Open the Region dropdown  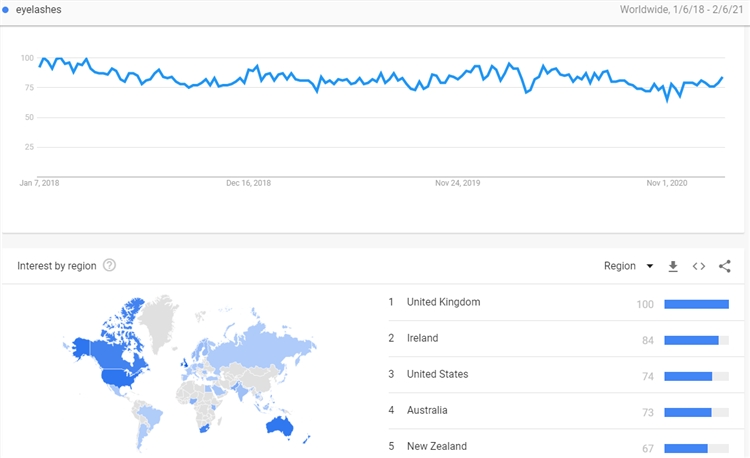coord(628,266)
